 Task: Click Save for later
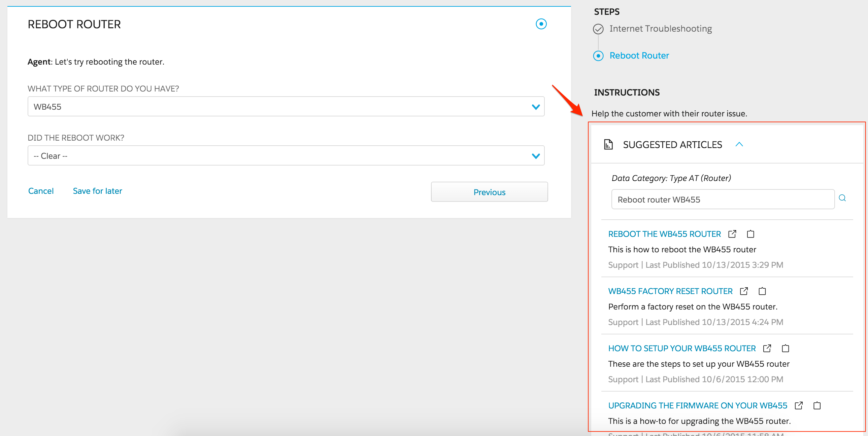[97, 191]
